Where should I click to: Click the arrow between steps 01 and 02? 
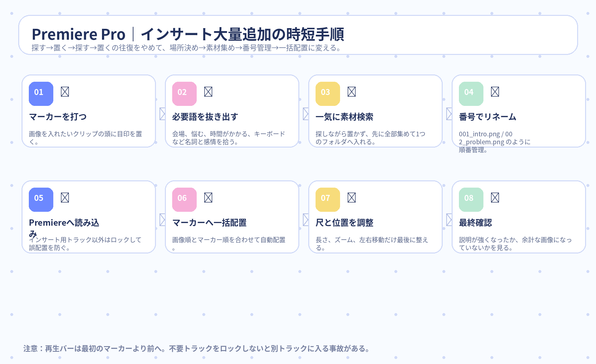click(x=162, y=114)
